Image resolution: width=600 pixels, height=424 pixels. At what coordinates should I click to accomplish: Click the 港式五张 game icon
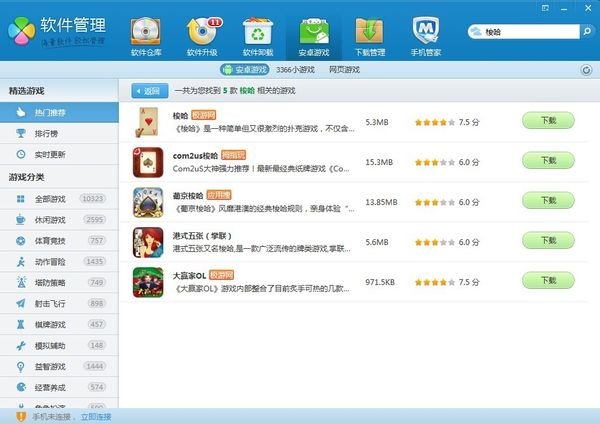[x=148, y=240]
